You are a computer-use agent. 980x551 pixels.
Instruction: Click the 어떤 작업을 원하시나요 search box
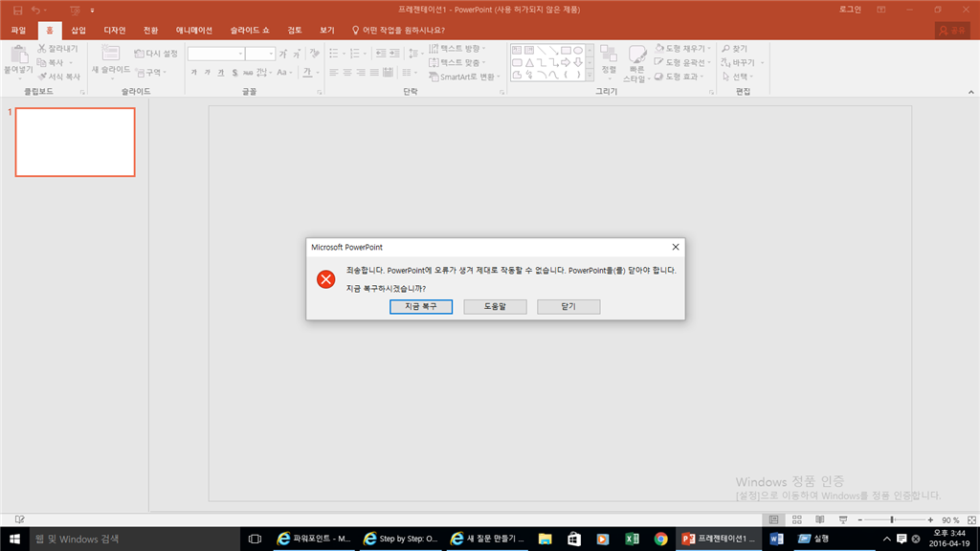click(399, 30)
